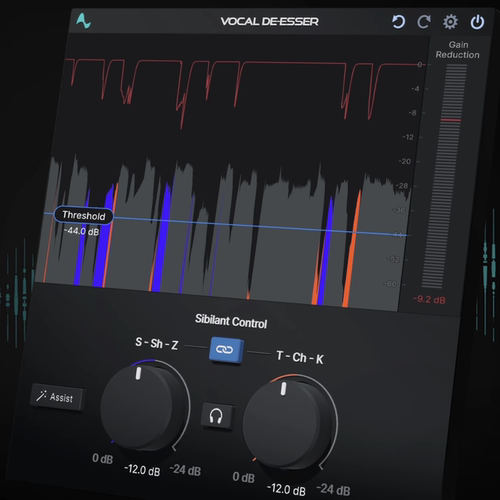The width and height of the screenshot is (500, 500).
Task: Toggle the plugin power button
Action: 477,22
